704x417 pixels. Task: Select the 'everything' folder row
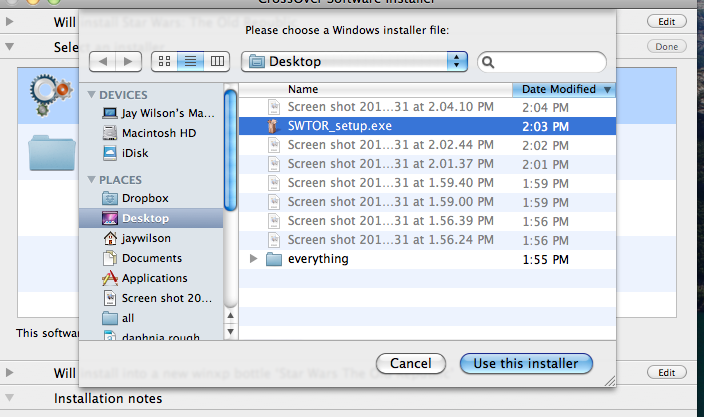(427, 259)
